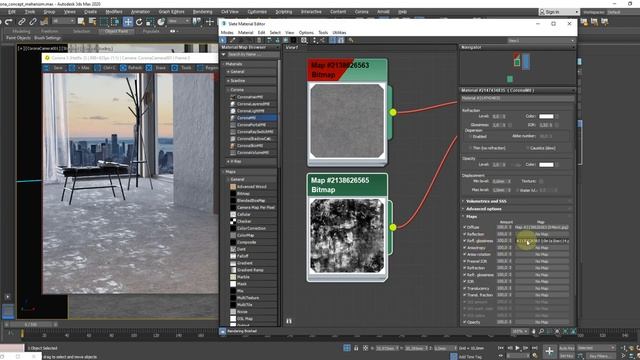This screenshot has height=360, width=640.
Task: Toggle the Anisotropy map checkbox
Action: pyautogui.click(x=464, y=247)
